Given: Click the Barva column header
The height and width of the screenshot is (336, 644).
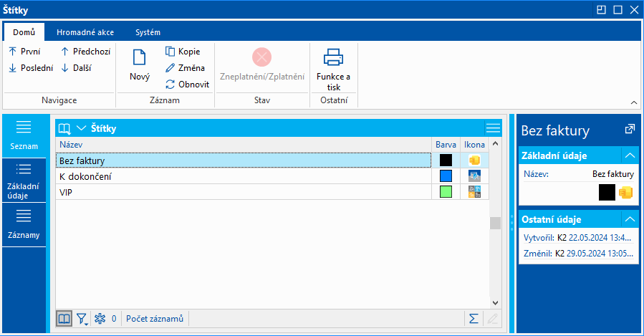Looking at the screenshot, I should point(446,145).
